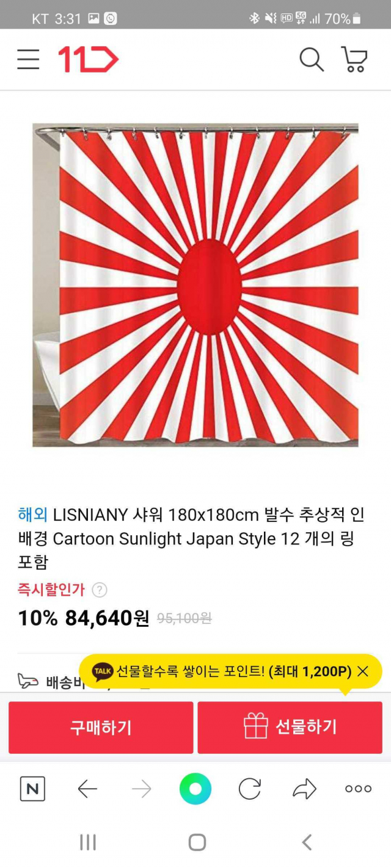The image size is (391, 868).
Task: Open the search magnifier icon
Action: (312, 60)
